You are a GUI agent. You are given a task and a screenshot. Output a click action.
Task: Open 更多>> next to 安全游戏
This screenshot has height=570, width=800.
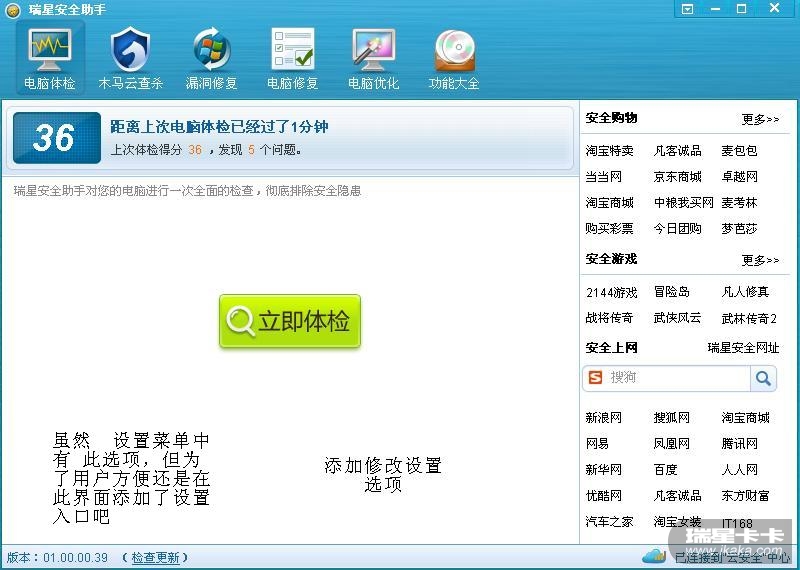pyautogui.click(x=760, y=260)
